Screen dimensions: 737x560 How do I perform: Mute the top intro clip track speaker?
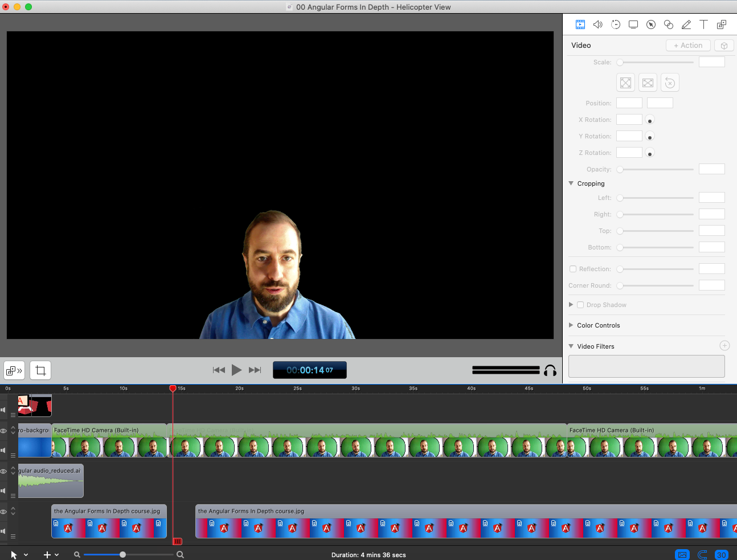coord(3,410)
